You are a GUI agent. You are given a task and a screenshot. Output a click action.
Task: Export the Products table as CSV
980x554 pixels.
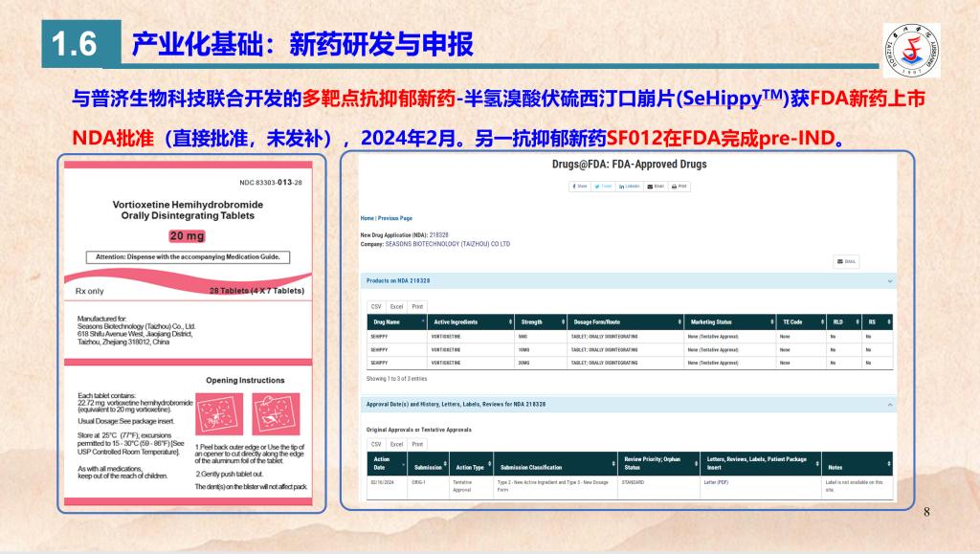tap(375, 307)
